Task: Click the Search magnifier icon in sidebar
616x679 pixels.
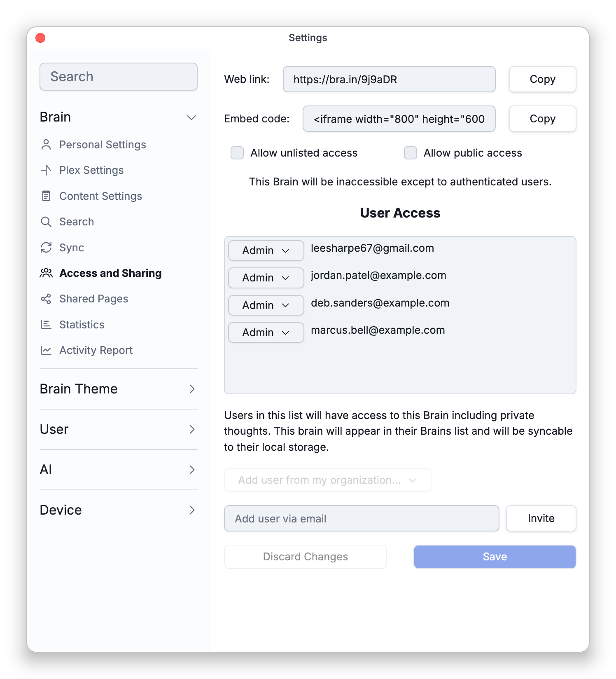Action: [46, 222]
